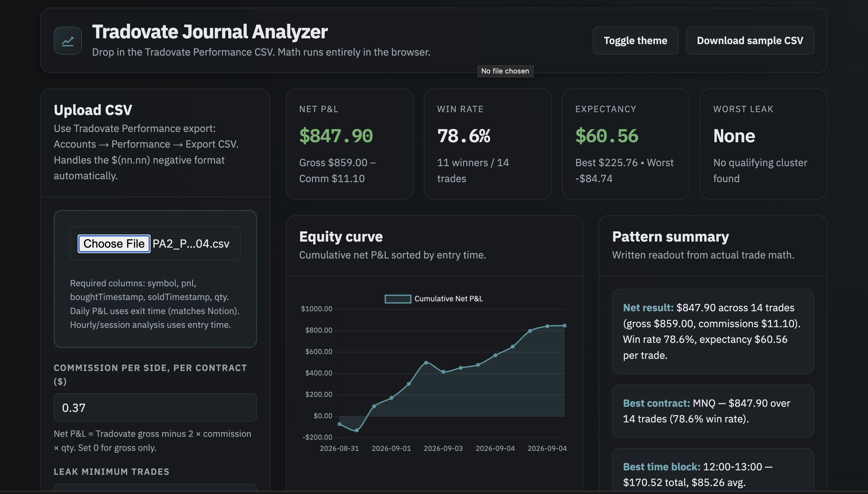Click the Pattern summary heading

(x=670, y=236)
